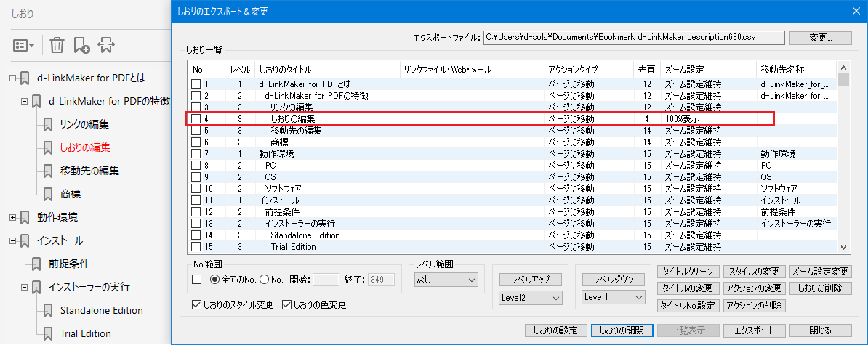868x345 pixels.
Task: Check the box for row No. 1
Action: click(x=196, y=84)
